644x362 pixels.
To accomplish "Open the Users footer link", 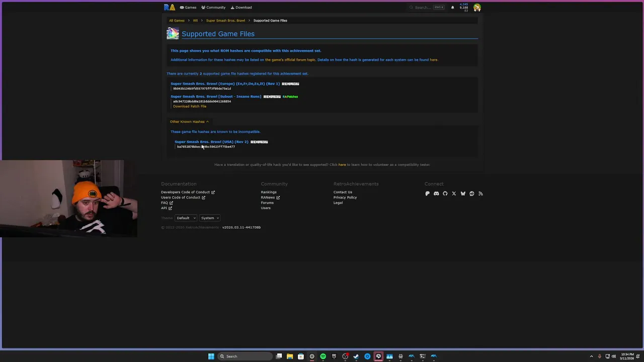I will [x=266, y=208].
